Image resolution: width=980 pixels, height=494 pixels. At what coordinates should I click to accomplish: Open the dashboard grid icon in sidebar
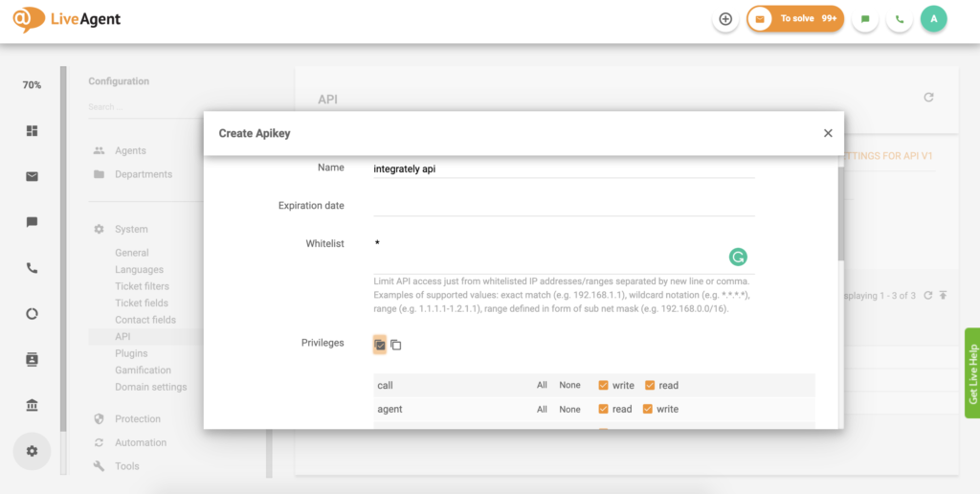click(x=32, y=130)
